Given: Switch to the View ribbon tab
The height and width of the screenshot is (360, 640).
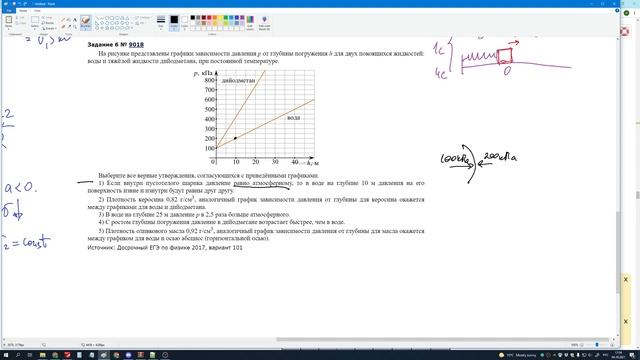Looking at the screenshot, I should pyautogui.click(x=37, y=11).
